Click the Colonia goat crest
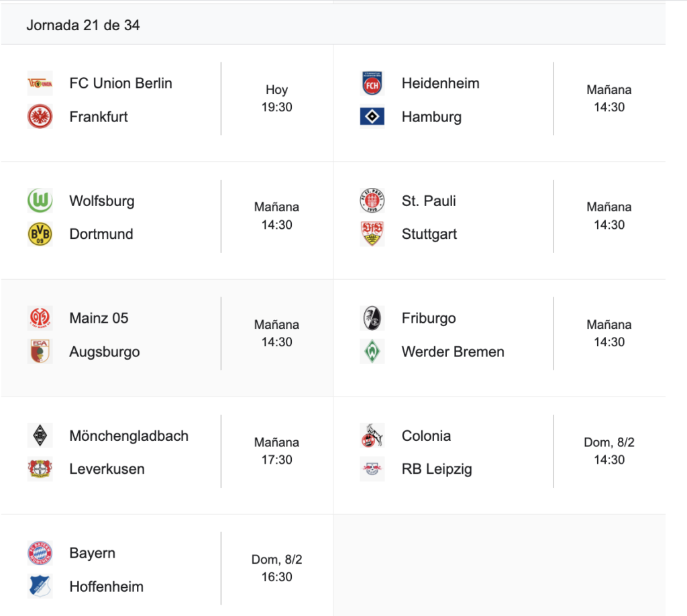687x616 pixels. 372,435
